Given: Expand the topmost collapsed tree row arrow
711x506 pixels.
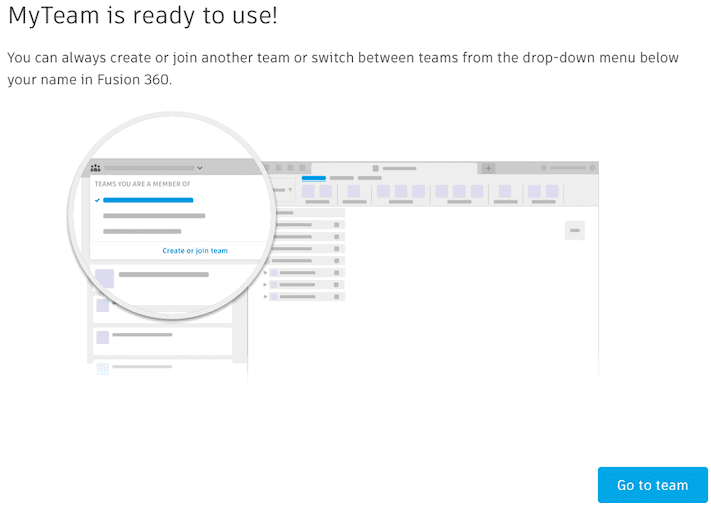Looking at the screenshot, I should point(265,272).
